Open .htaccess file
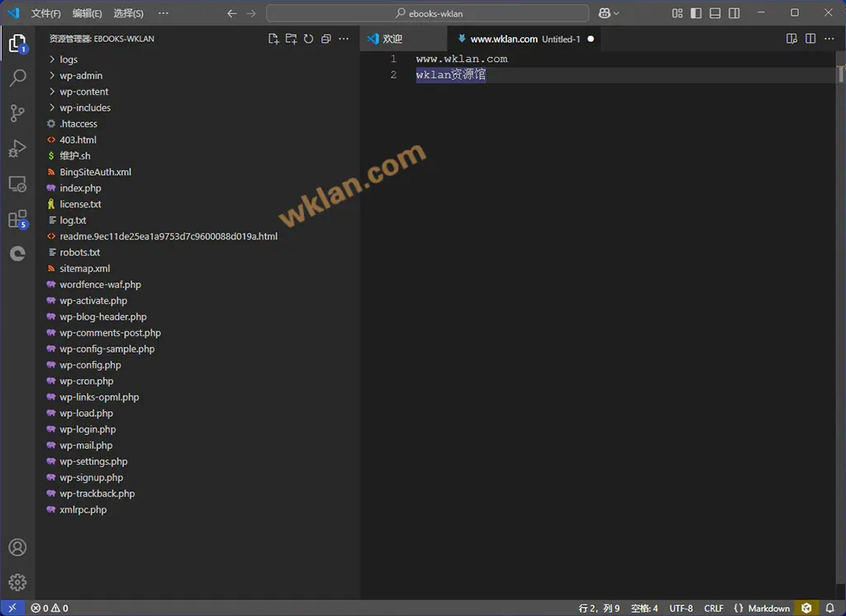846x616 pixels. coord(197,124)
